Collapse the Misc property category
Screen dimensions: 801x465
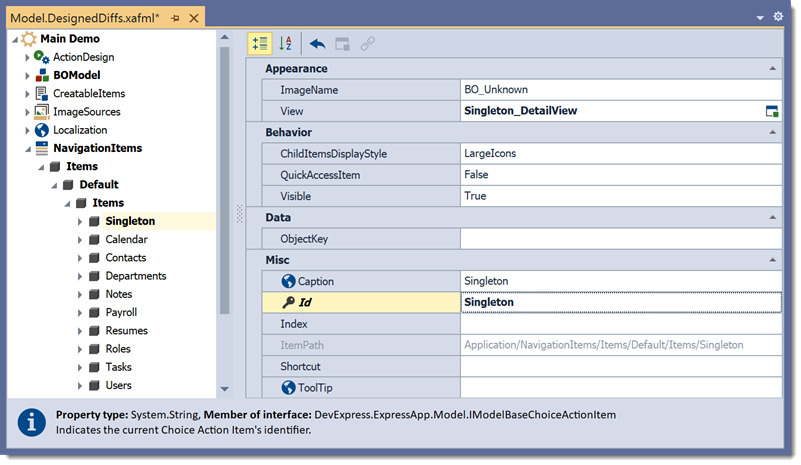tap(772, 260)
